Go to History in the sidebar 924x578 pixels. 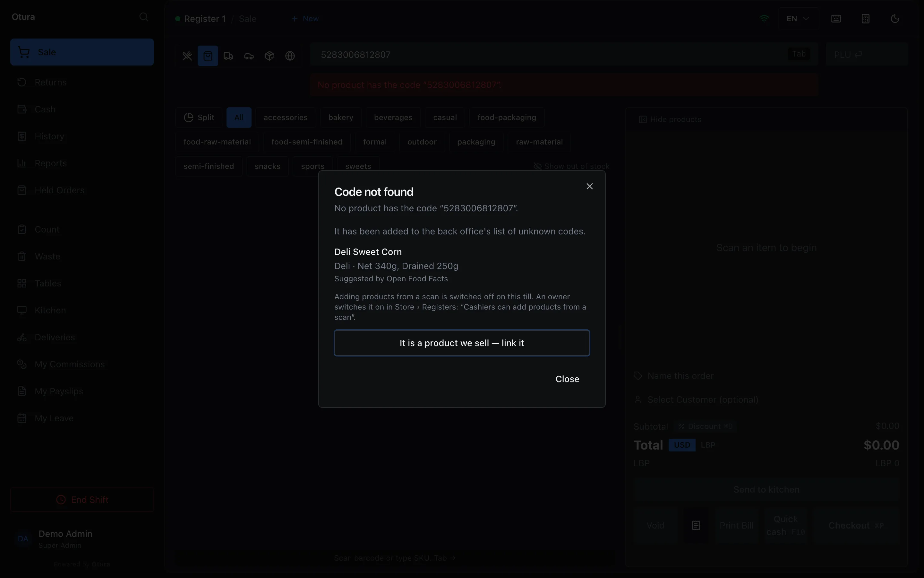pyautogui.click(x=82, y=136)
